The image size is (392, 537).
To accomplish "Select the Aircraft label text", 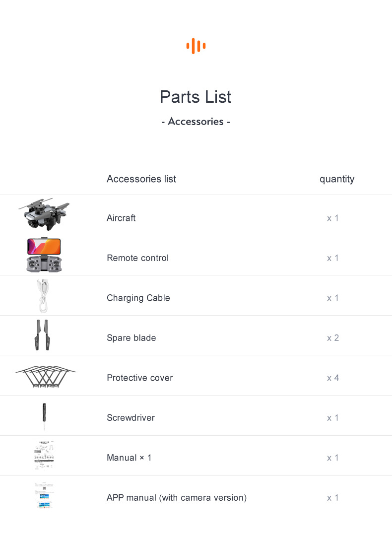I will (121, 218).
